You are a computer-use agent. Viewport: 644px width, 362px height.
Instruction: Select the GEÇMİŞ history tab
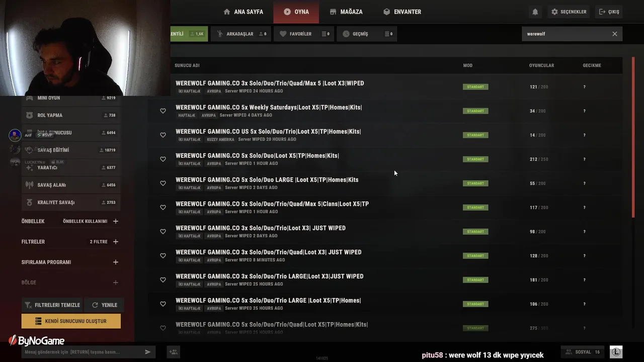click(367, 34)
